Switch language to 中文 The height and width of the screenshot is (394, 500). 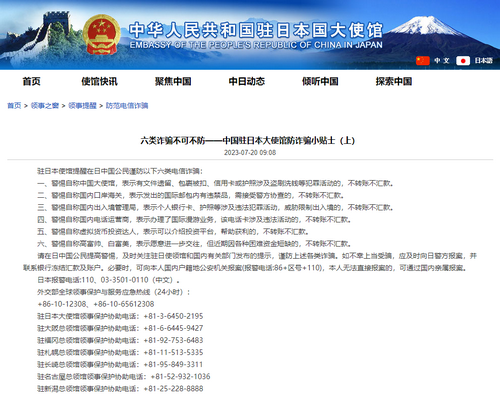click(x=442, y=60)
